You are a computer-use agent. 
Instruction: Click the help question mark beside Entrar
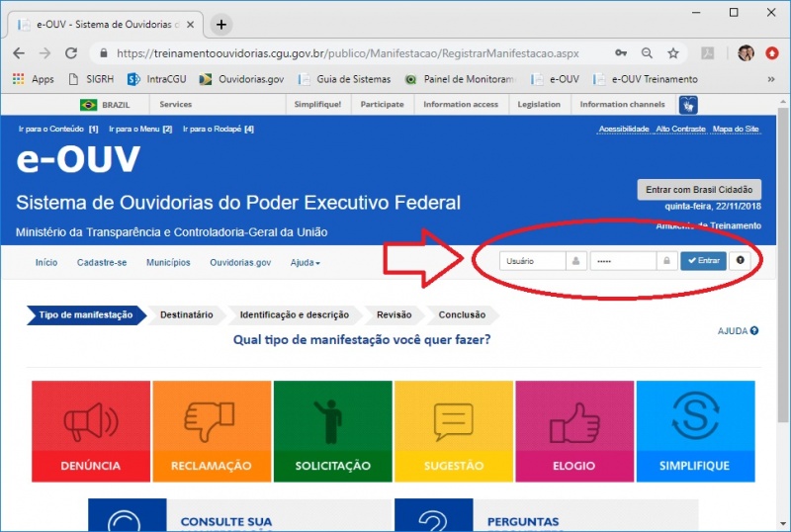coord(741,261)
